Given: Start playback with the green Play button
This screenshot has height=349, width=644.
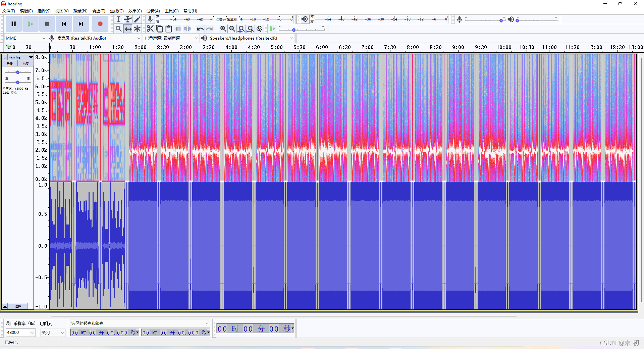Looking at the screenshot, I should pyautogui.click(x=31, y=24).
